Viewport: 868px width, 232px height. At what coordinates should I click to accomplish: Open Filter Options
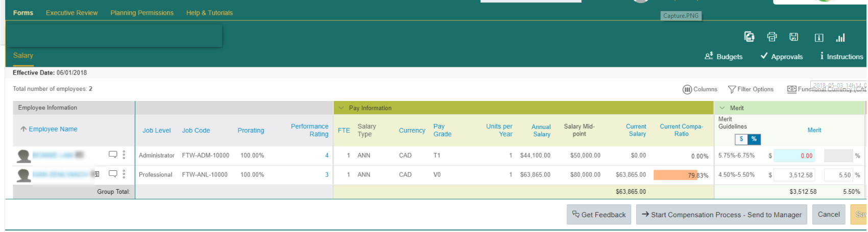click(751, 89)
